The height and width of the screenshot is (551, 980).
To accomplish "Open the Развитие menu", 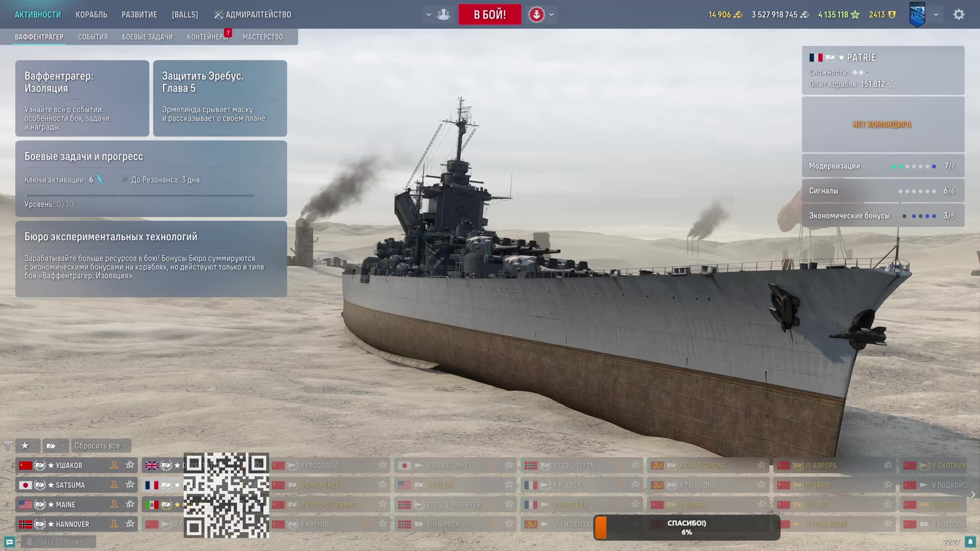I will [139, 15].
